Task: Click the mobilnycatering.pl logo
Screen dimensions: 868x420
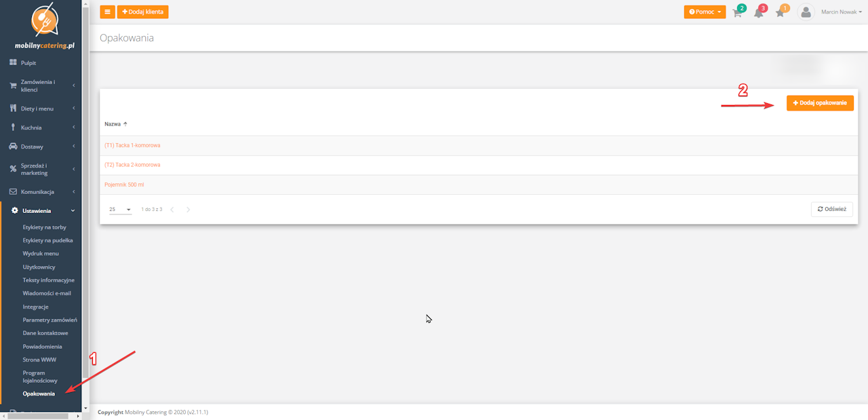Action: tap(45, 26)
